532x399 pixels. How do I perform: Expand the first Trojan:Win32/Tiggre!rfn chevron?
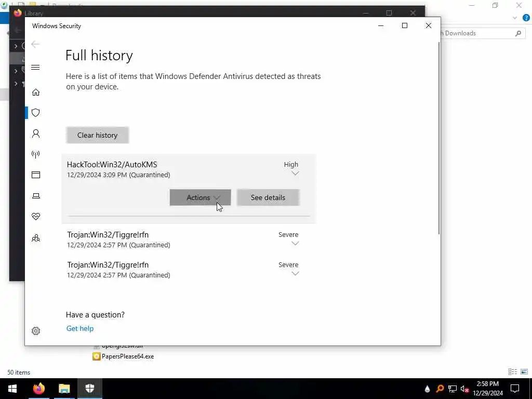pos(295,243)
